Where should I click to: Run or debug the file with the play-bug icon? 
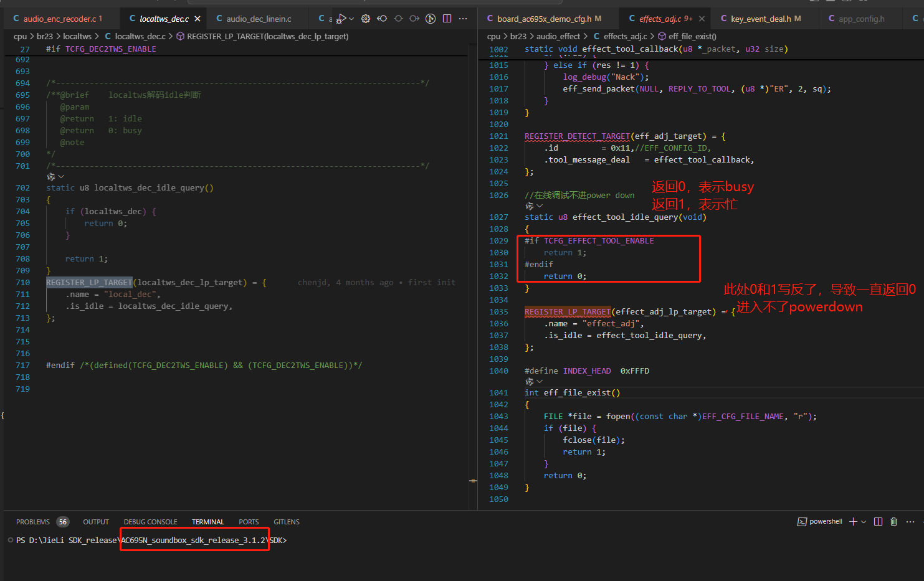click(x=341, y=19)
